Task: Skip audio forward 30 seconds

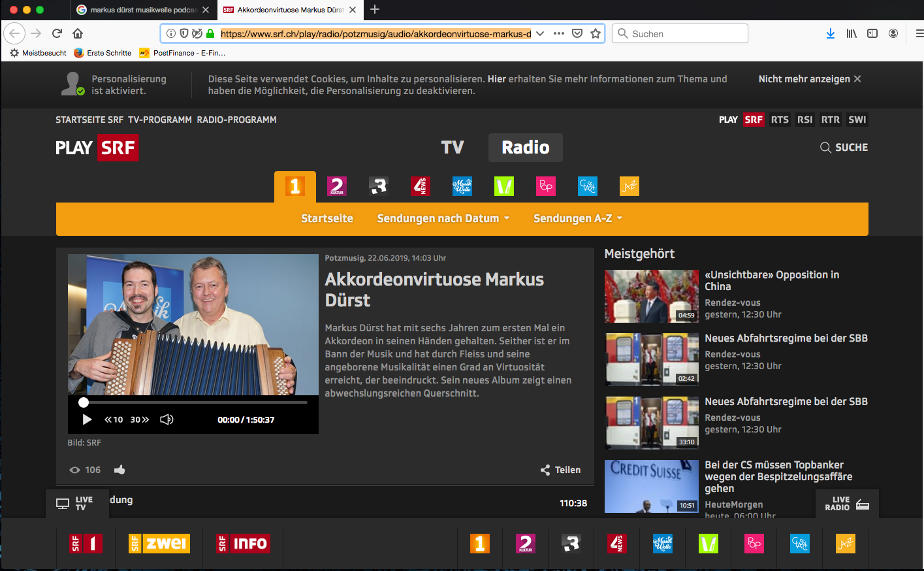Action: [x=140, y=419]
